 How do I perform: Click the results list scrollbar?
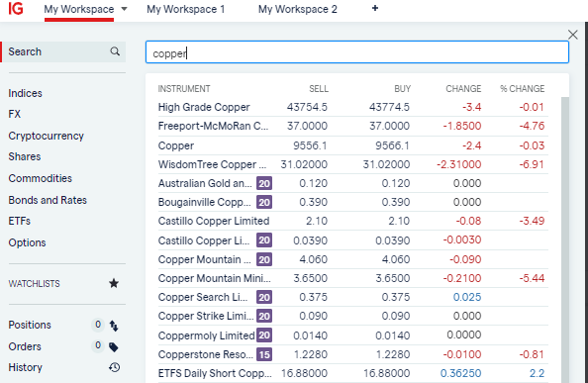coord(565,239)
